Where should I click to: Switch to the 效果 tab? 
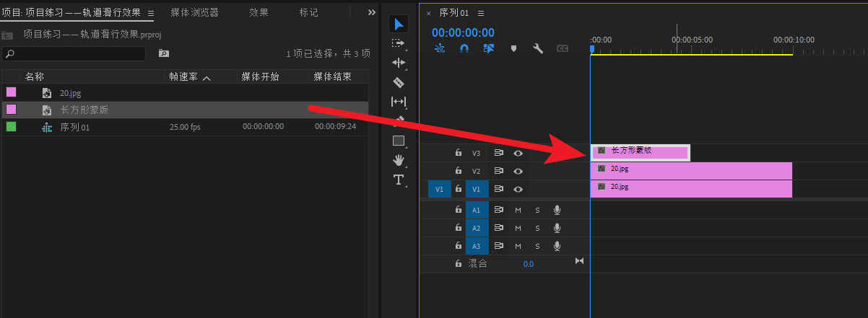coord(259,13)
